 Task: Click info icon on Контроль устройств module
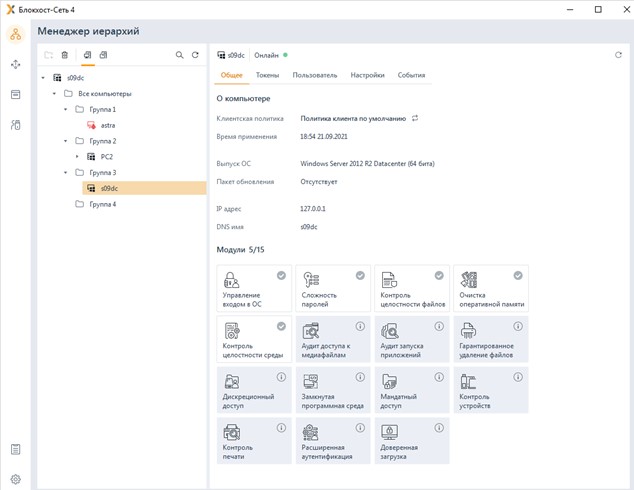pyautogui.click(x=517, y=378)
